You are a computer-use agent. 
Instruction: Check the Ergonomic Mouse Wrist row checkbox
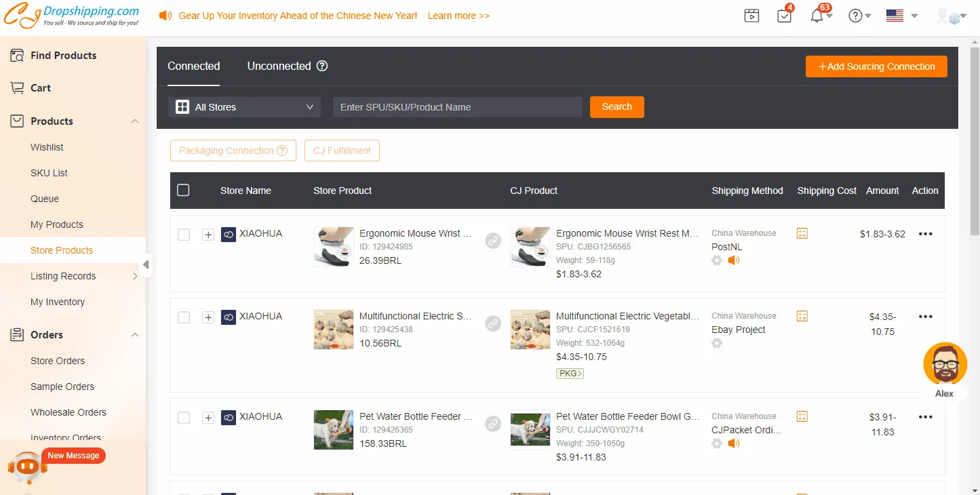(x=184, y=235)
